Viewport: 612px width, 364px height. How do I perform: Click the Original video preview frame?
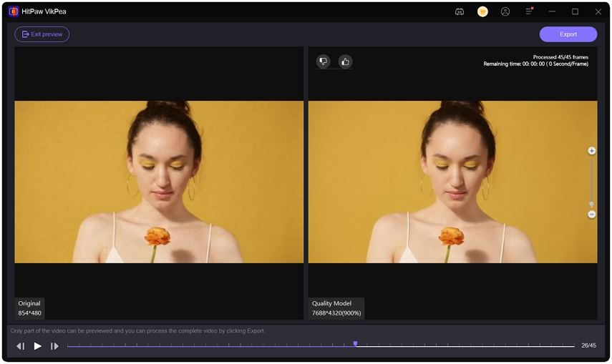pos(159,182)
